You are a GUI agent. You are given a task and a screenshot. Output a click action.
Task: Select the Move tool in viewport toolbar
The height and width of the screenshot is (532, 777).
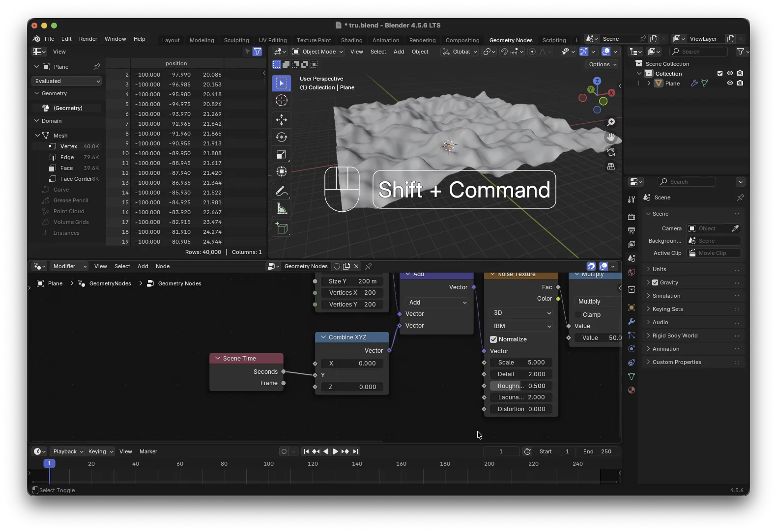282,119
